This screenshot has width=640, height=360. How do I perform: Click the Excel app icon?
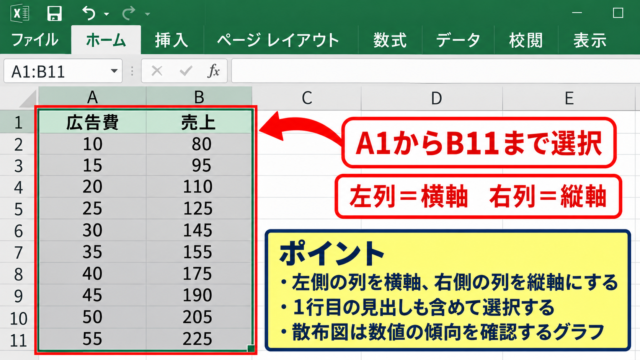pos(20,13)
